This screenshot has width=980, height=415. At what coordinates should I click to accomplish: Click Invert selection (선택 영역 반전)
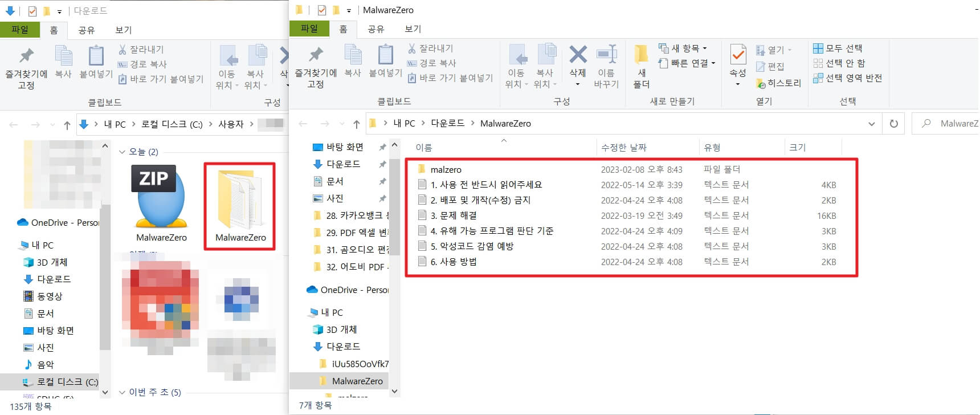(848, 78)
